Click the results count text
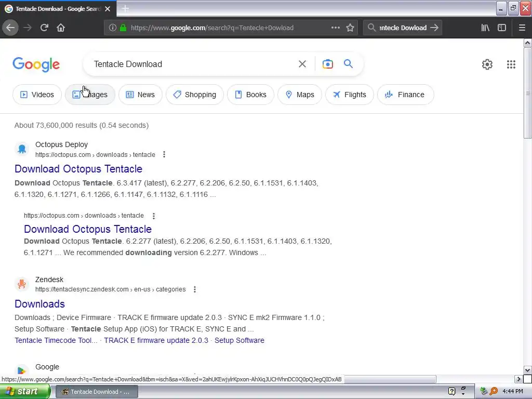Image resolution: width=532 pixels, height=399 pixels. 82,125
